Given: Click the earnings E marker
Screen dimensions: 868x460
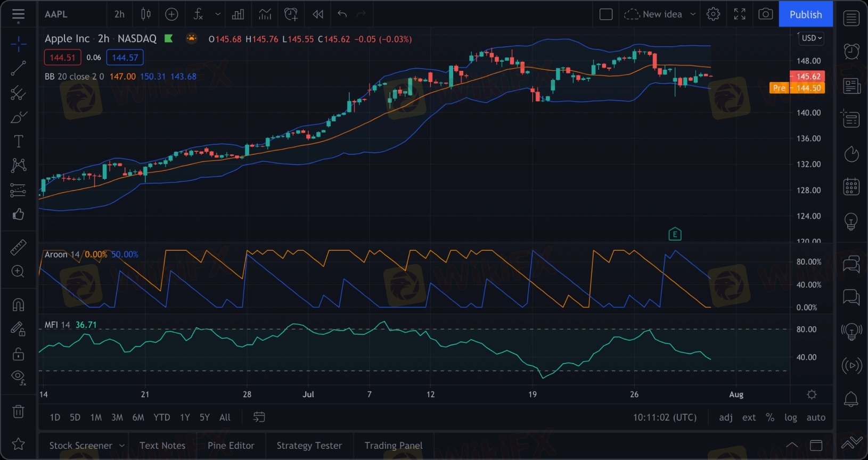Looking at the screenshot, I should click(x=675, y=234).
